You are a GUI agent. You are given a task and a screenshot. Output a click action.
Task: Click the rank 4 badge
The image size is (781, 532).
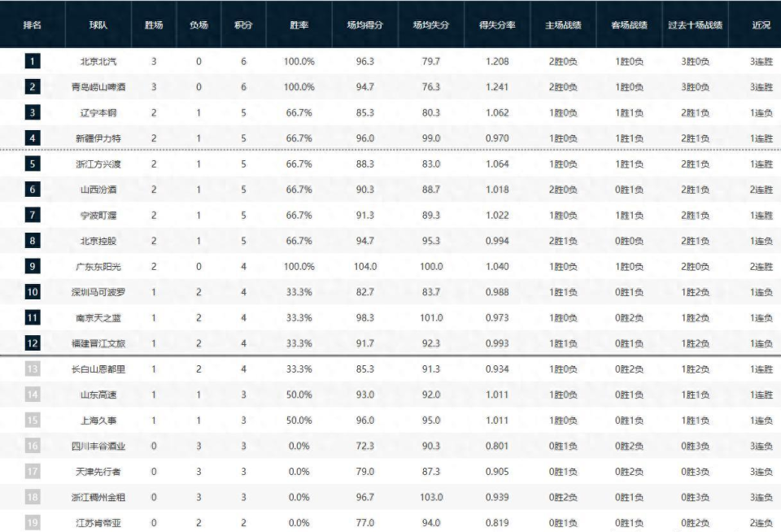click(32, 138)
